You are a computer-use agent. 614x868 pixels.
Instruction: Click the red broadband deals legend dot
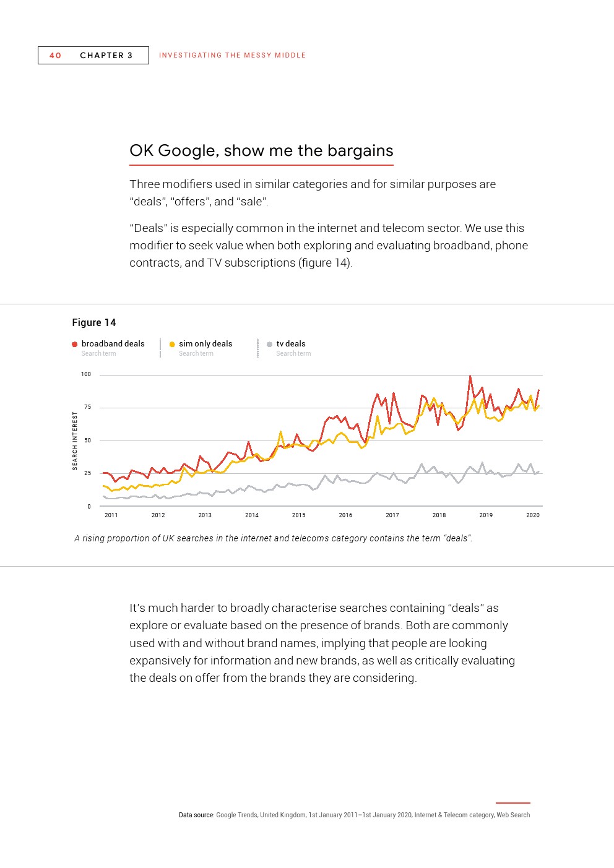click(x=75, y=345)
